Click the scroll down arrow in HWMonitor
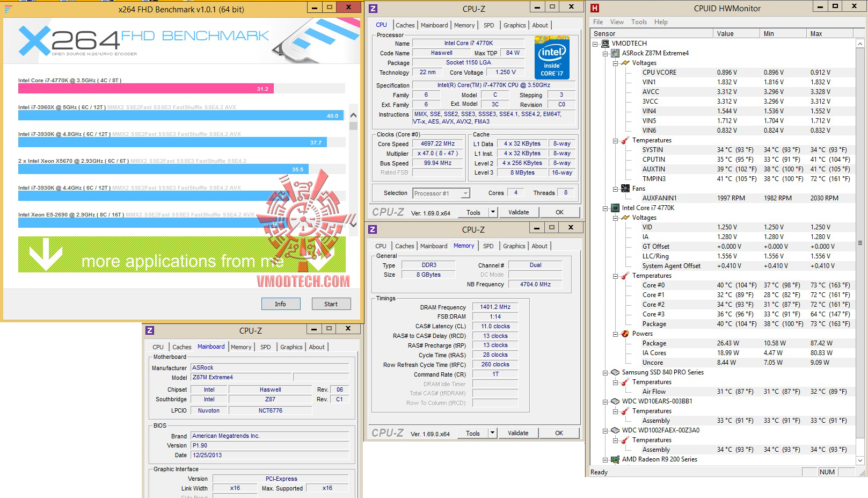The image size is (868, 498). pyautogui.click(x=860, y=460)
